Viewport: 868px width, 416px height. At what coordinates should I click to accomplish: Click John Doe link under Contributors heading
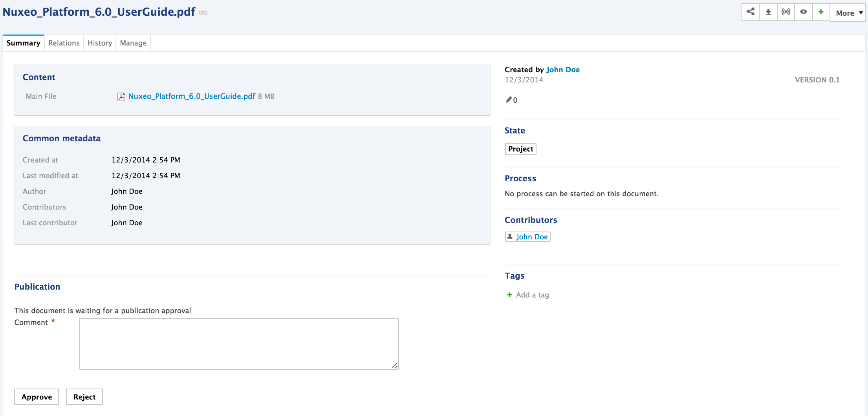pos(532,237)
